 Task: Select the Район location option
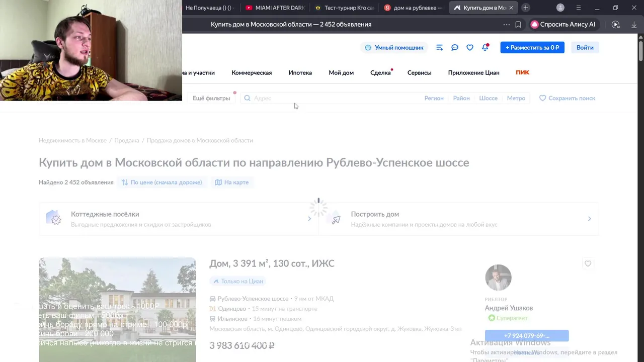(x=461, y=98)
